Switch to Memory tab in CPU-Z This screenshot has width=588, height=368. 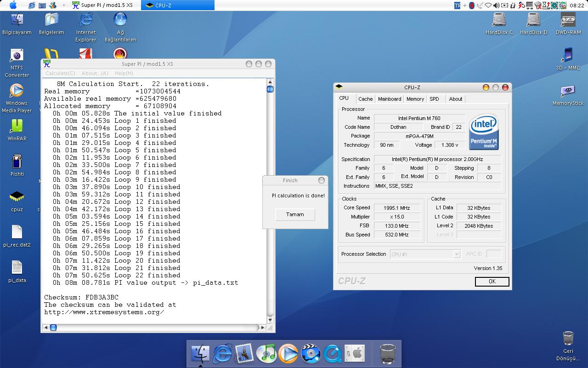[x=415, y=99]
